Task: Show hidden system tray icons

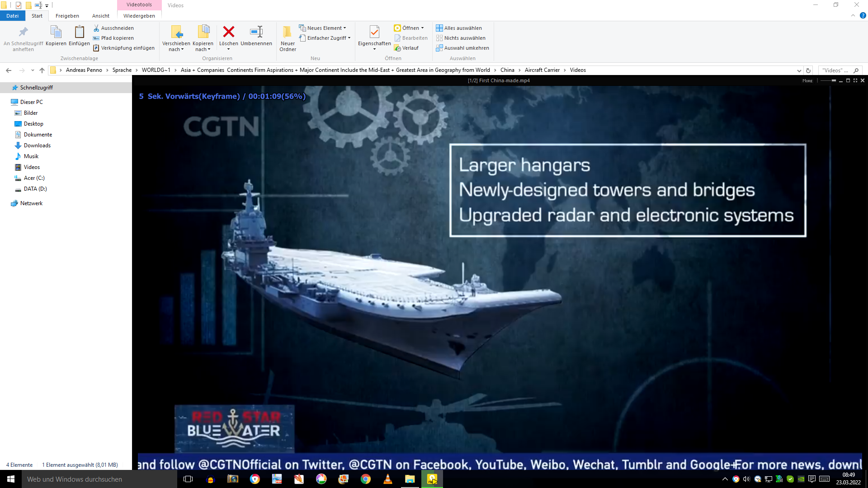Action: point(725,479)
